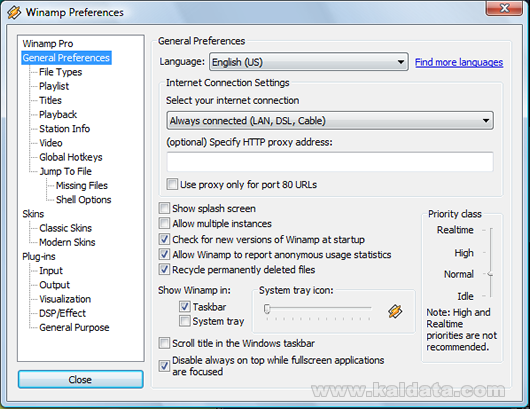The width and height of the screenshot is (530, 409).
Task: Uncheck Check for new versions at startup
Action: pos(164,239)
